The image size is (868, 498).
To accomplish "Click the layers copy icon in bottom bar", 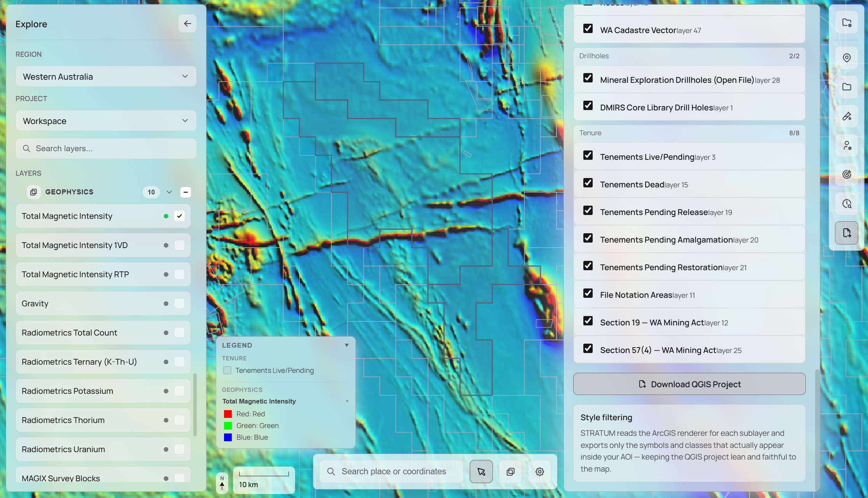I will [511, 472].
